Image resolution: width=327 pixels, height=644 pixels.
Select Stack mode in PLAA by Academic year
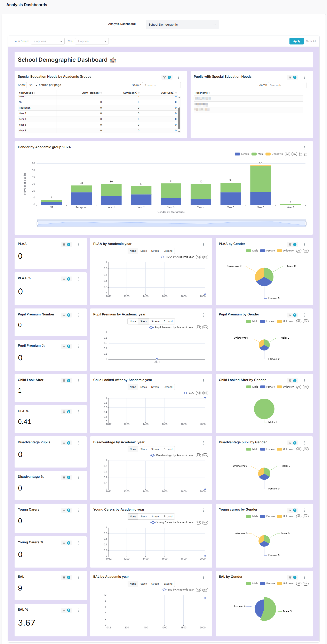pyautogui.click(x=143, y=251)
